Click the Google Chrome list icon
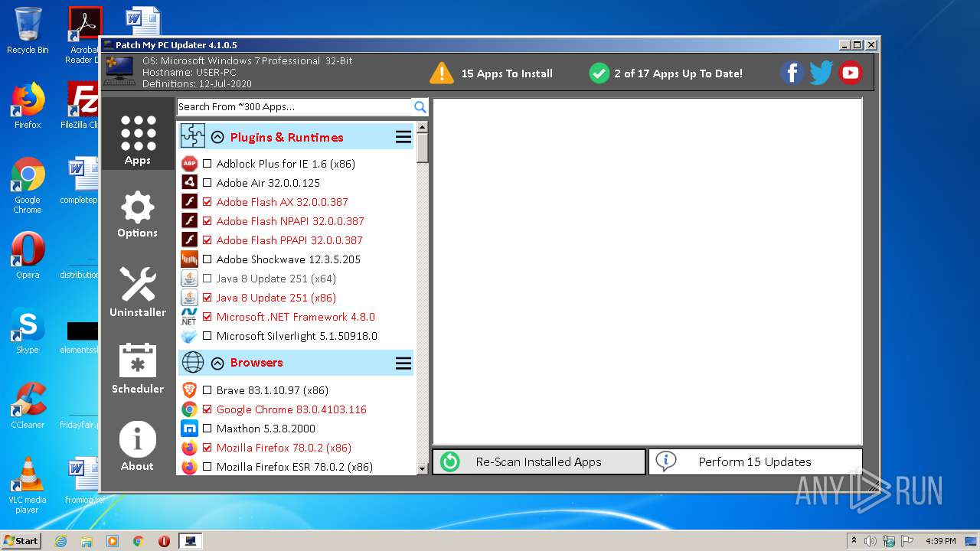 coord(189,409)
